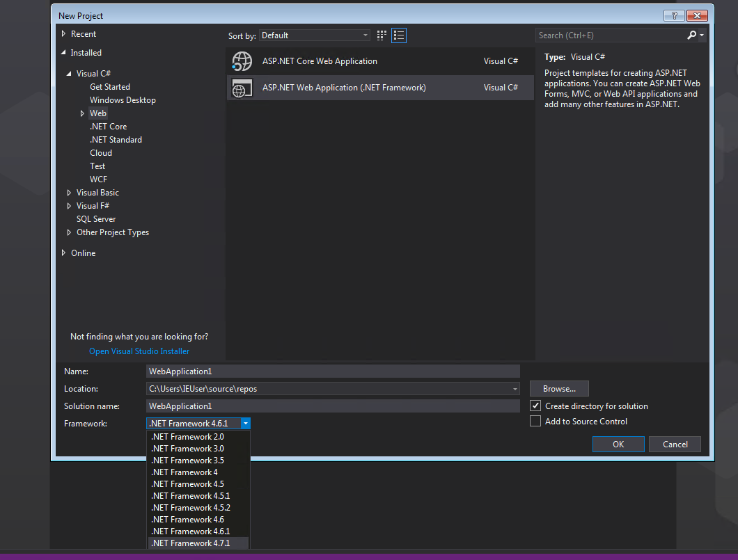This screenshot has width=738, height=560.
Task: Click the Cancel button
Action: (675, 445)
